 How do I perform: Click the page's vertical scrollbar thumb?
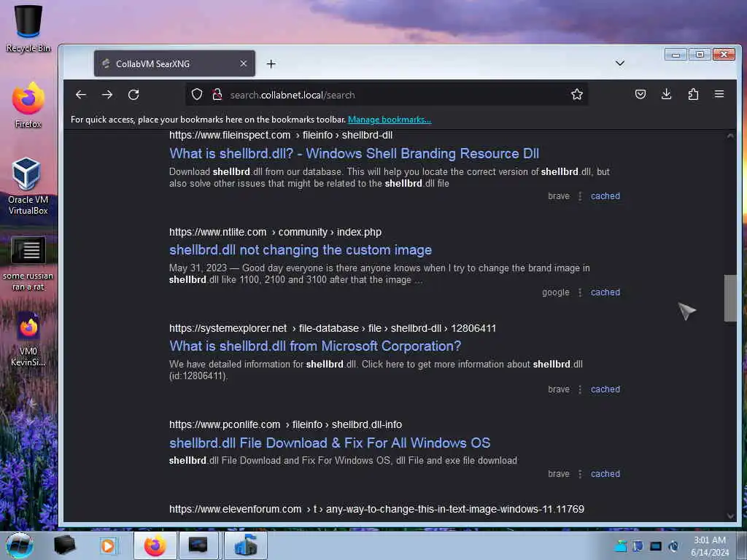[729, 298]
